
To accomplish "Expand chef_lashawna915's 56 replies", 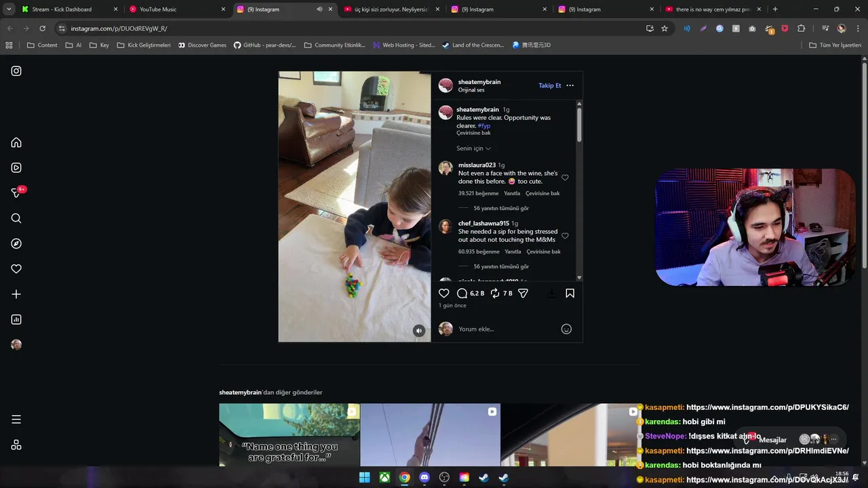I will point(501,267).
